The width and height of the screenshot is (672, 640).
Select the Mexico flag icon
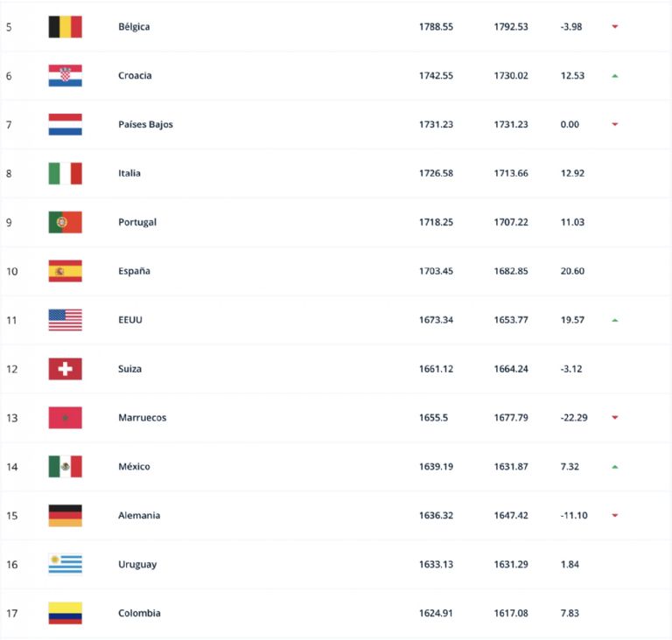[x=65, y=467]
